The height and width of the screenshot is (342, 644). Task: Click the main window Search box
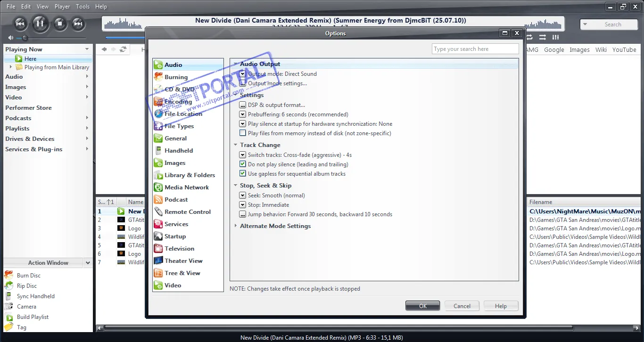coord(608,24)
